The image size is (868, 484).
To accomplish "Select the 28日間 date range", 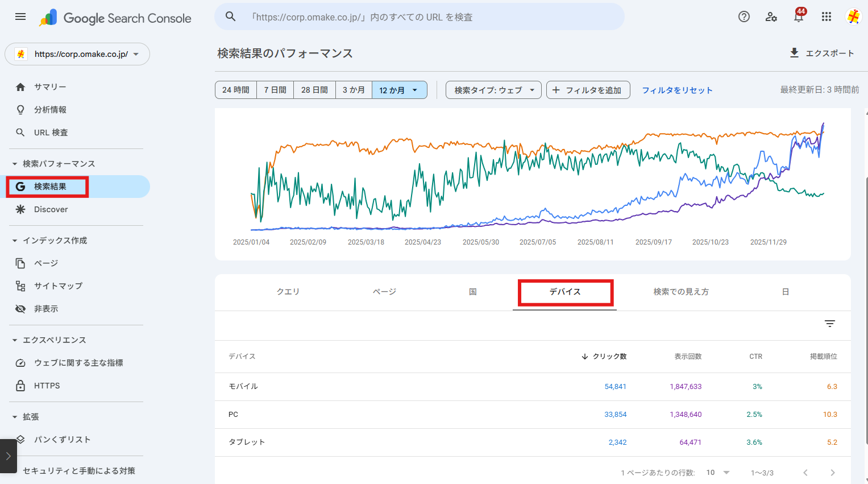I will click(x=314, y=90).
